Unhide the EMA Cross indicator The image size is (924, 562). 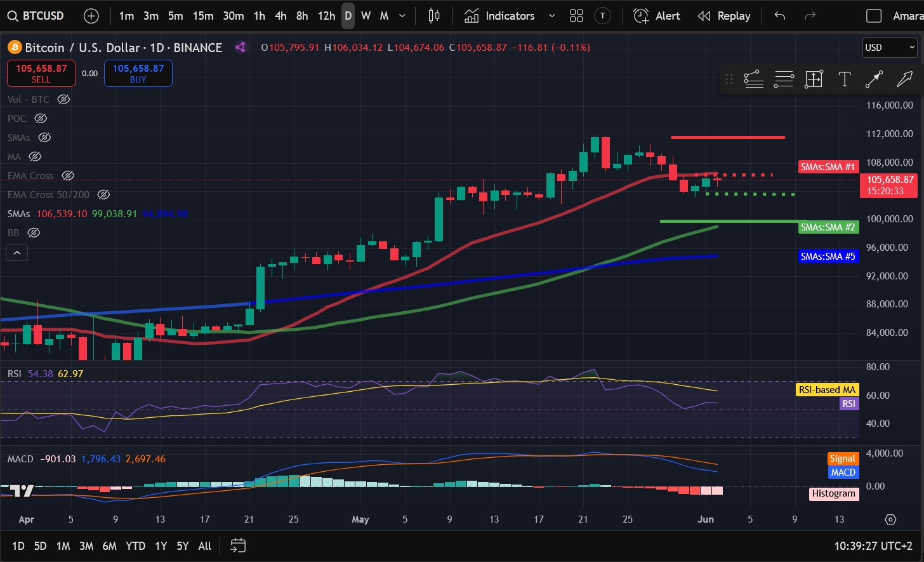(68, 175)
